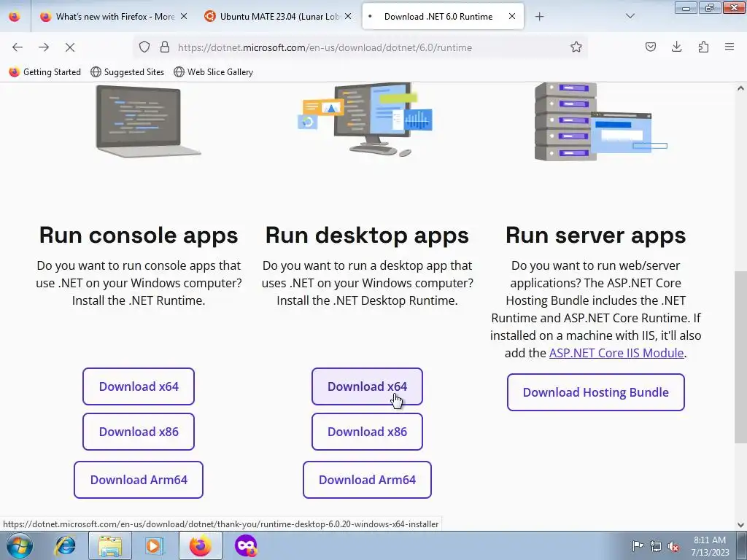Download x64 for console apps
Image resolution: width=747 pixels, height=560 pixels.
139,386
